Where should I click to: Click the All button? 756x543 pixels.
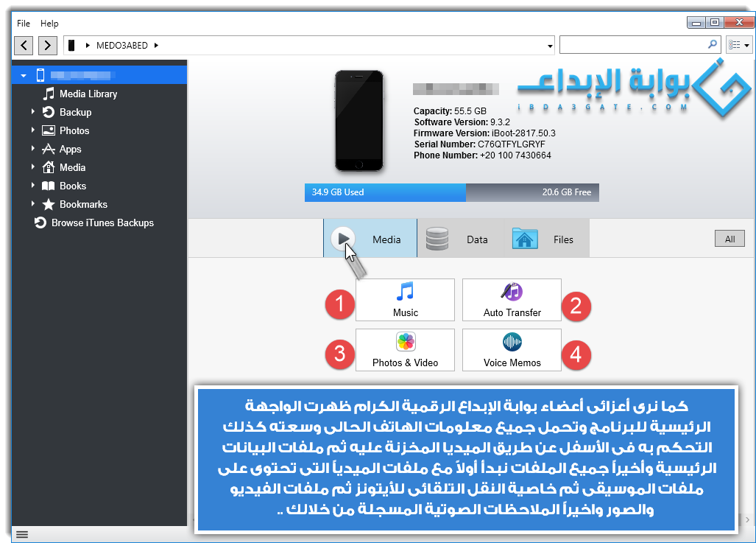[729, 239]
